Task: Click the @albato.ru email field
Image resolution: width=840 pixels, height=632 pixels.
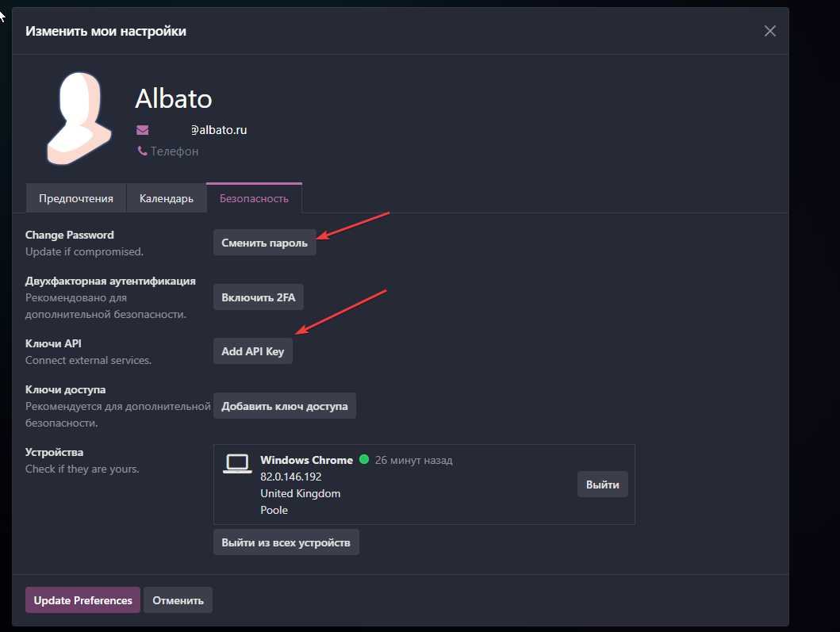Action: tap(217, 130)
